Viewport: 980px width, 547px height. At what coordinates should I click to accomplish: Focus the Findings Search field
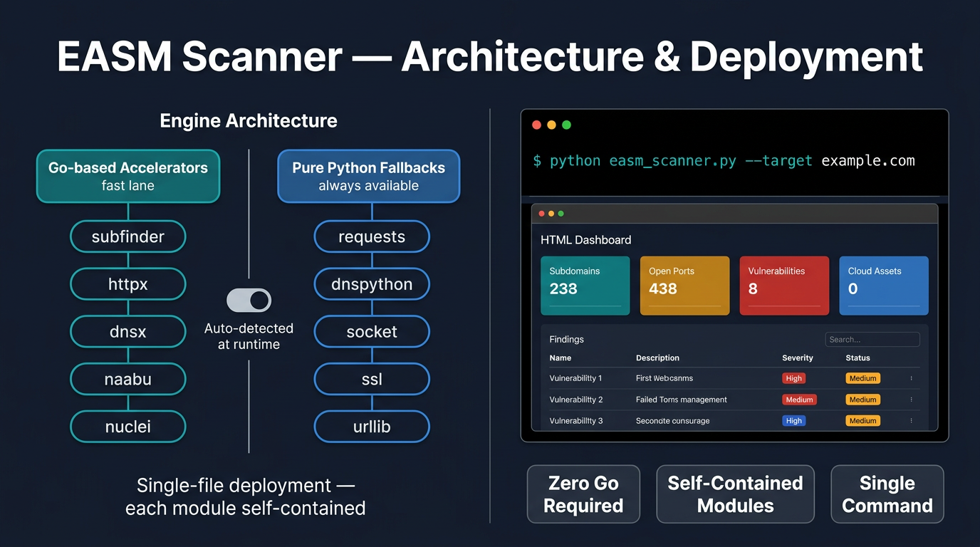coord(872,340)
